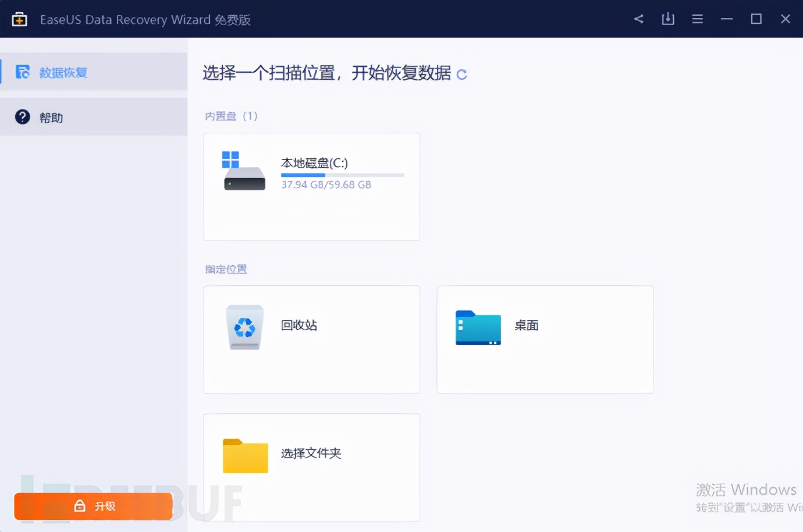Click the download icon in the title bar
The image size is (803, 532).
pos(667,19)
